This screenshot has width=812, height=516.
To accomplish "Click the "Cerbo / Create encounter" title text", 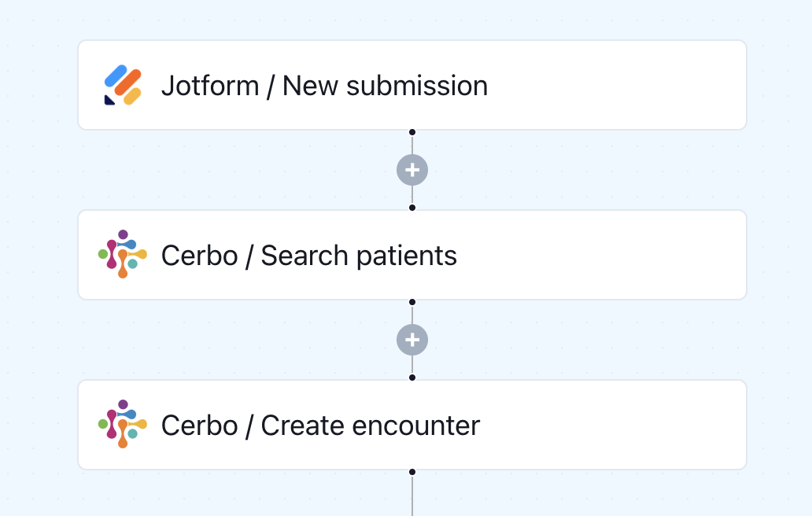I will [x=320, y=426].
